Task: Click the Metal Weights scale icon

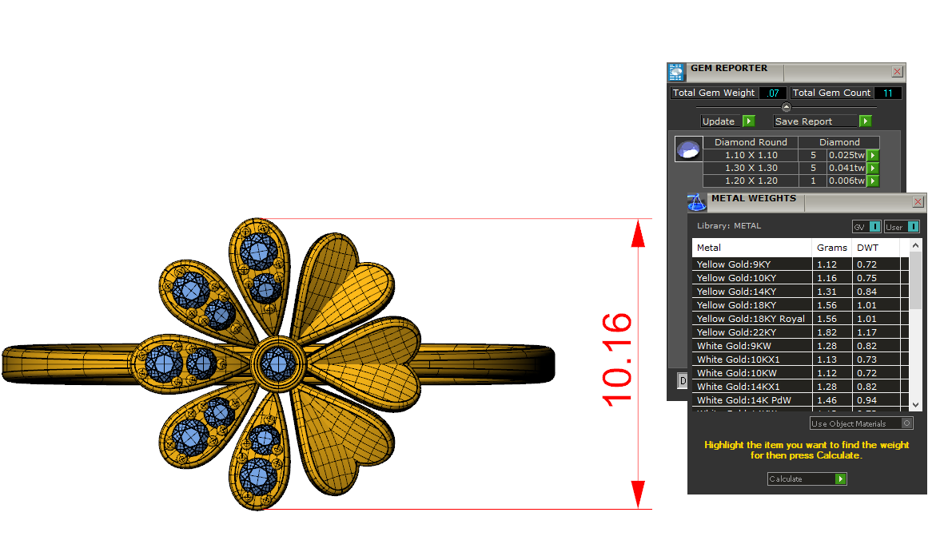Action: point(696,201)
